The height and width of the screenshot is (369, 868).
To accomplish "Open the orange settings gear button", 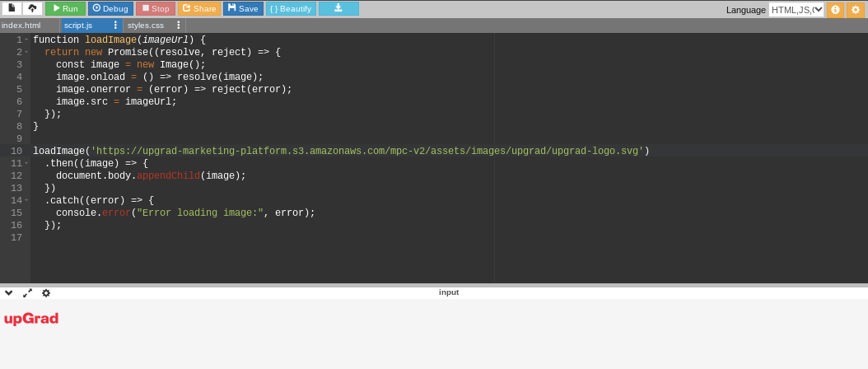I will (856, 9).
